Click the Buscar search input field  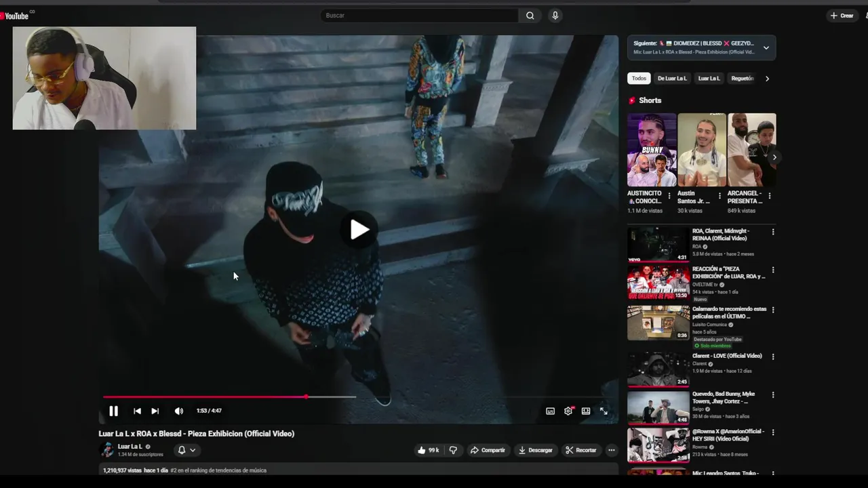click(419, 16)
